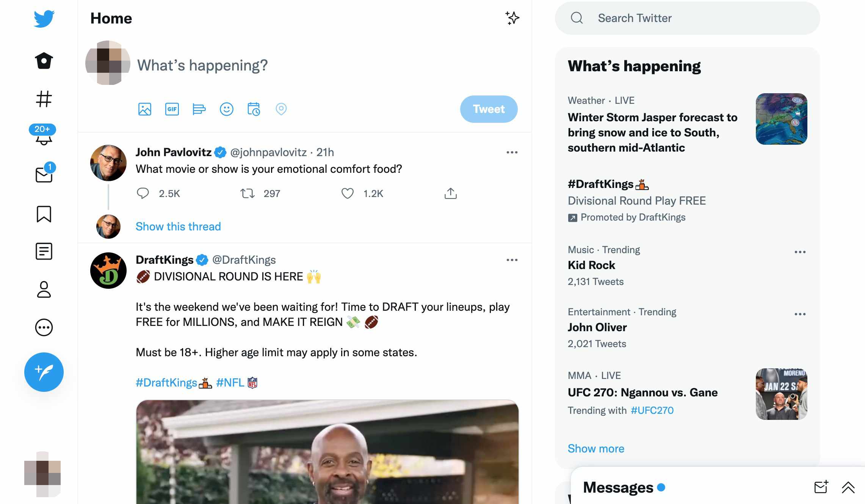Click the Tweet button to post
This screenshot has height=504, width=865.
click(x=489, y=109)
